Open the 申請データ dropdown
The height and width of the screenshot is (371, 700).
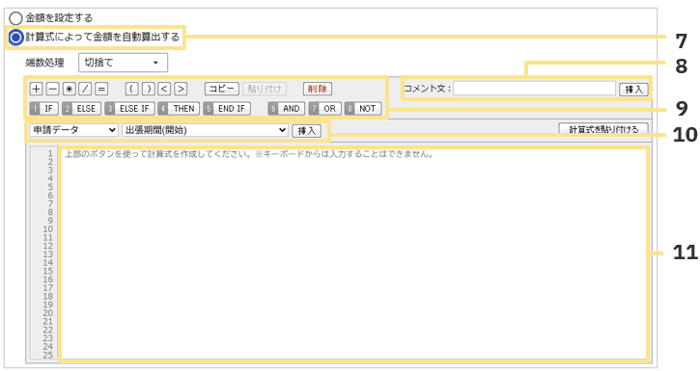(x=74, y=130)
